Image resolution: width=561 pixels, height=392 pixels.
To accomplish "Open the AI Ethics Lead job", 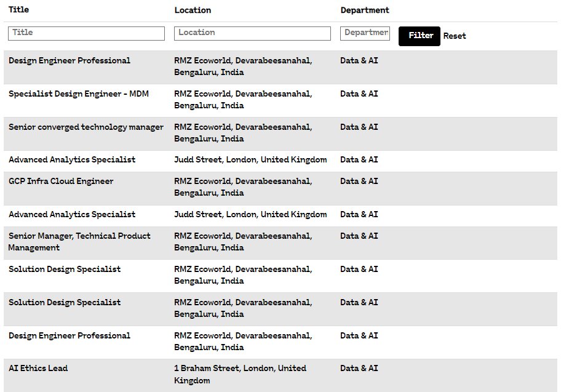I will point(38,369).
